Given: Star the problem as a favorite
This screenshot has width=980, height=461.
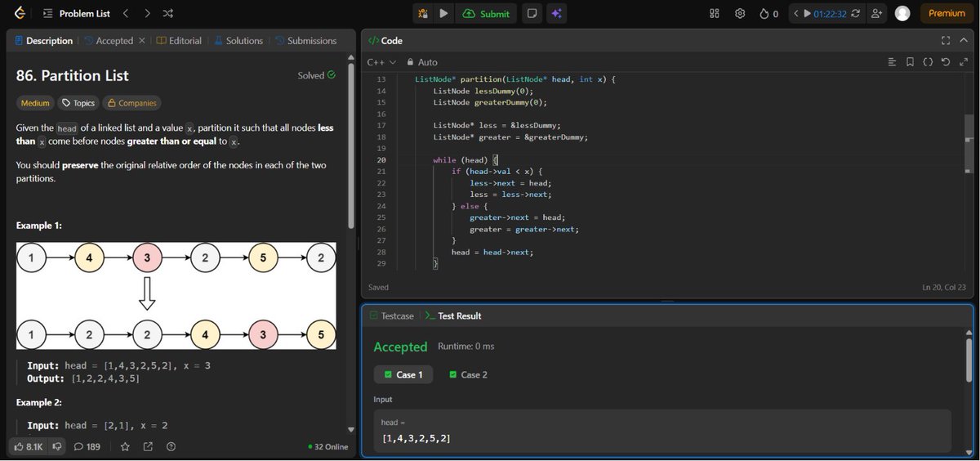Looking at the screenshot, I should pyautogui.click(x=125, y=447).
